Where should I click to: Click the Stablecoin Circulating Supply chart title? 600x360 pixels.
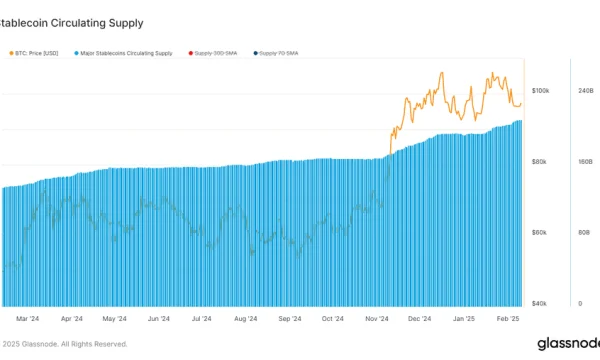[71, 23]
